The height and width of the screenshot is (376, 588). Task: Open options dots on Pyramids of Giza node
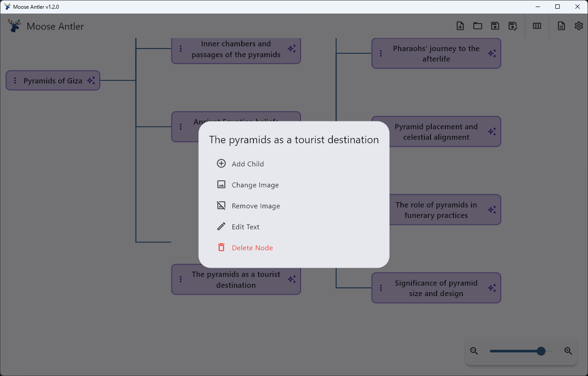point(15,81)
